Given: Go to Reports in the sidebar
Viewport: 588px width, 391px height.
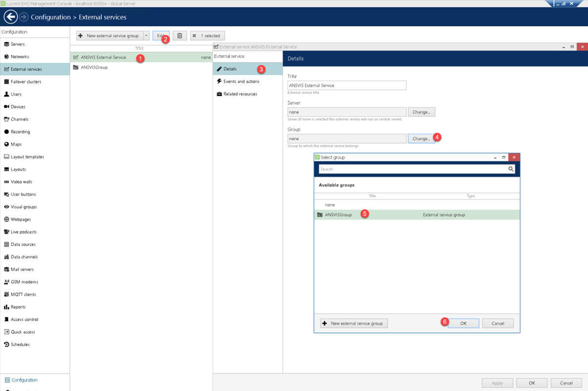Looking at the screenshot, I should click(x=18, y=307).
